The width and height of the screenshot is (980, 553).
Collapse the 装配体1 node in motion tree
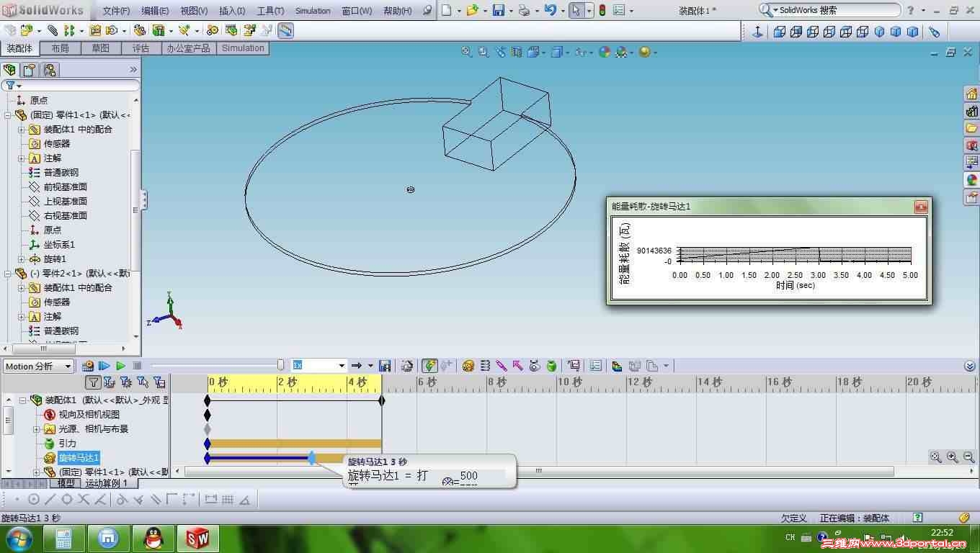point(22,400)
